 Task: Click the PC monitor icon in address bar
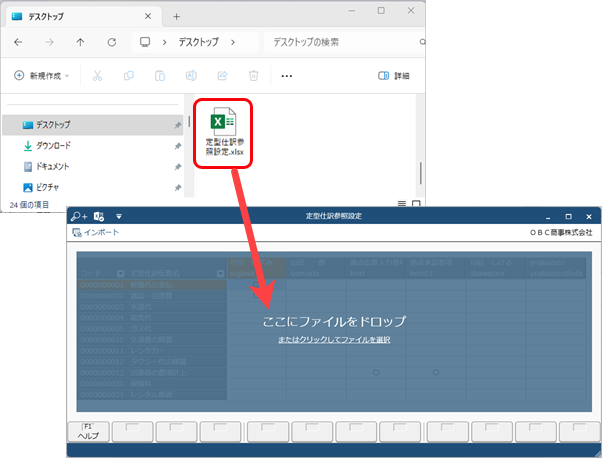click(x=145, y=42)
